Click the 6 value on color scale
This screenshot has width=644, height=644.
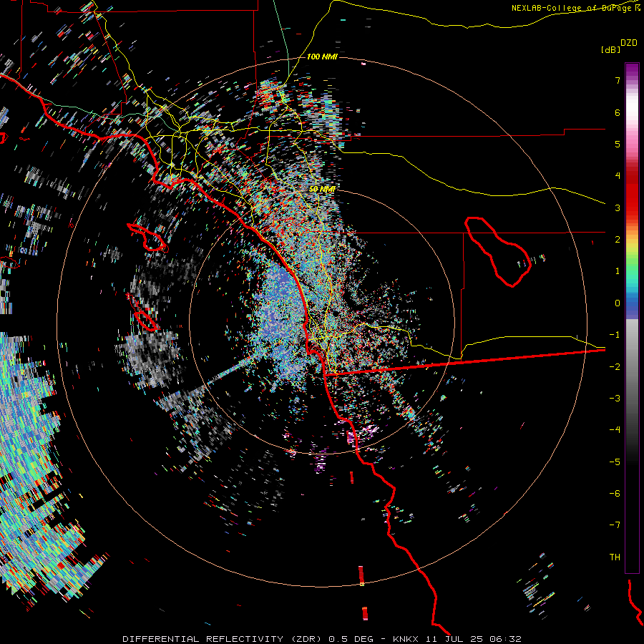[618, 112]
